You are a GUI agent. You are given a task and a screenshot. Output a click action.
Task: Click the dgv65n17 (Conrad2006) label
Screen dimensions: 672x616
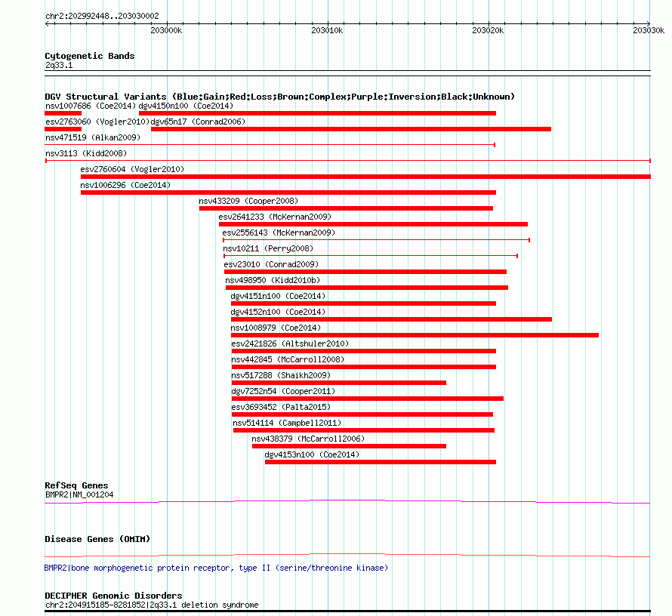[198, 122]
